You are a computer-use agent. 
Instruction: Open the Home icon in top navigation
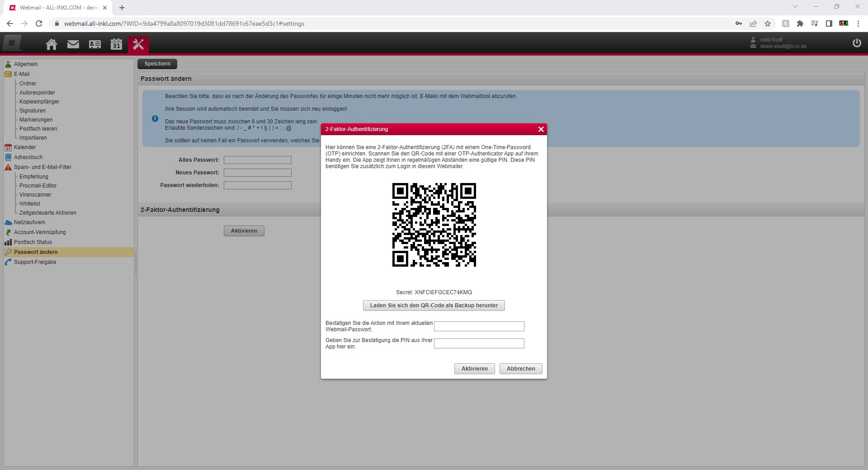pos(52,44)
